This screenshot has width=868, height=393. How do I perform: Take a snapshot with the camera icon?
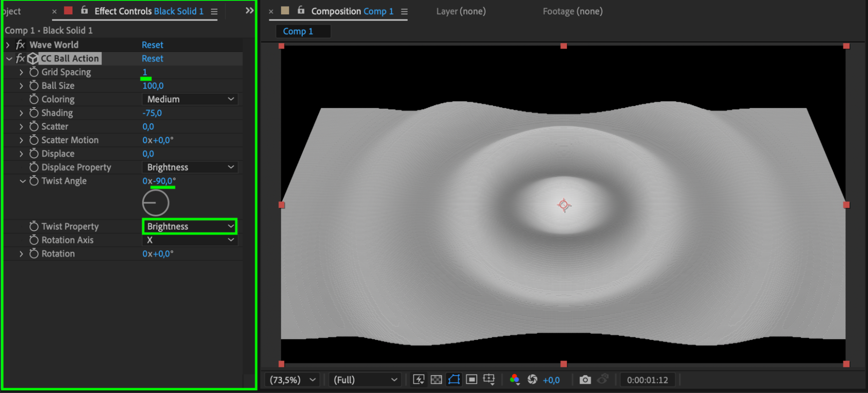pos(585,380)
